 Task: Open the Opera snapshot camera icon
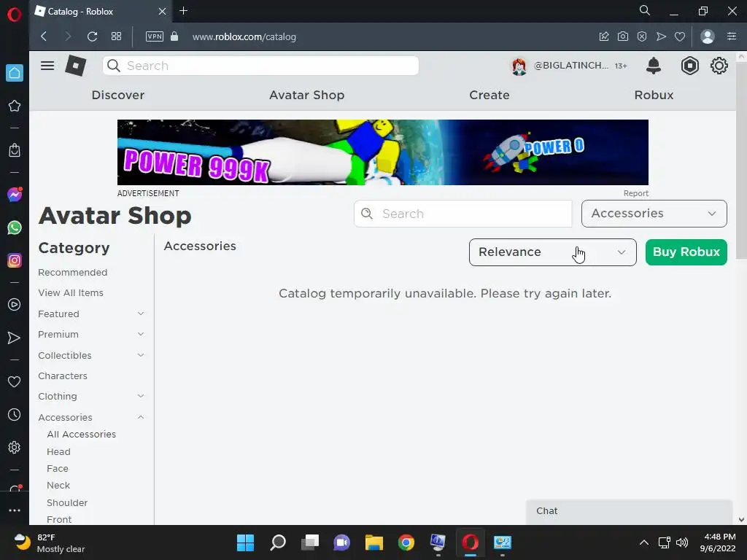623,36
